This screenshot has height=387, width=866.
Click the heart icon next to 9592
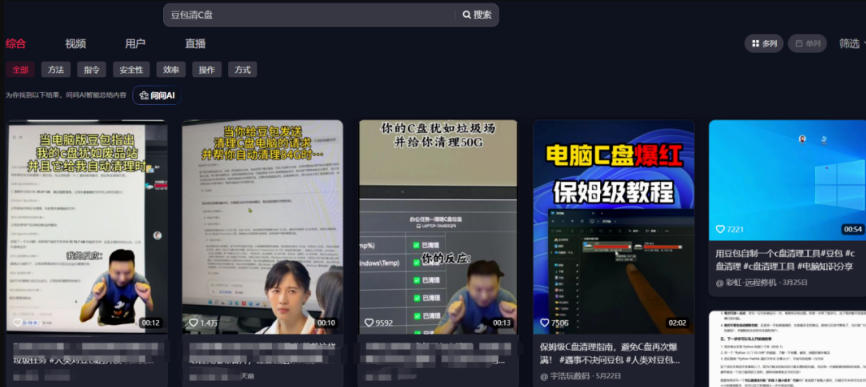coord(369,322)
